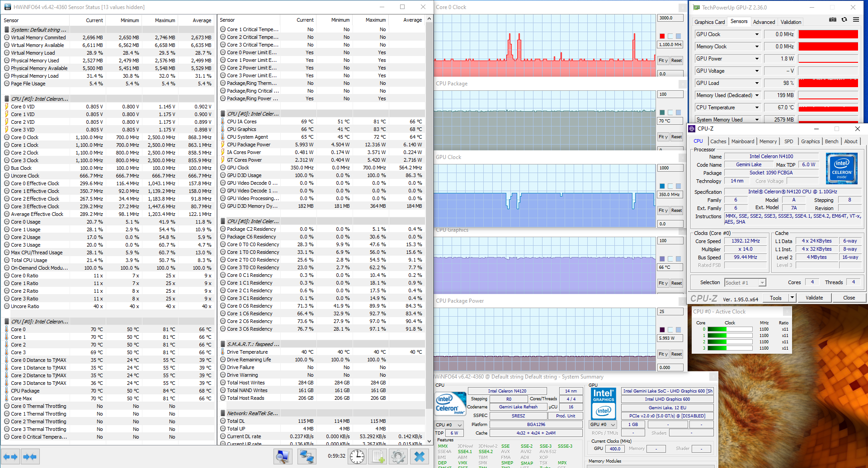
Task: Open the Caches tab in CPU-Z
Action: point(718,141)
